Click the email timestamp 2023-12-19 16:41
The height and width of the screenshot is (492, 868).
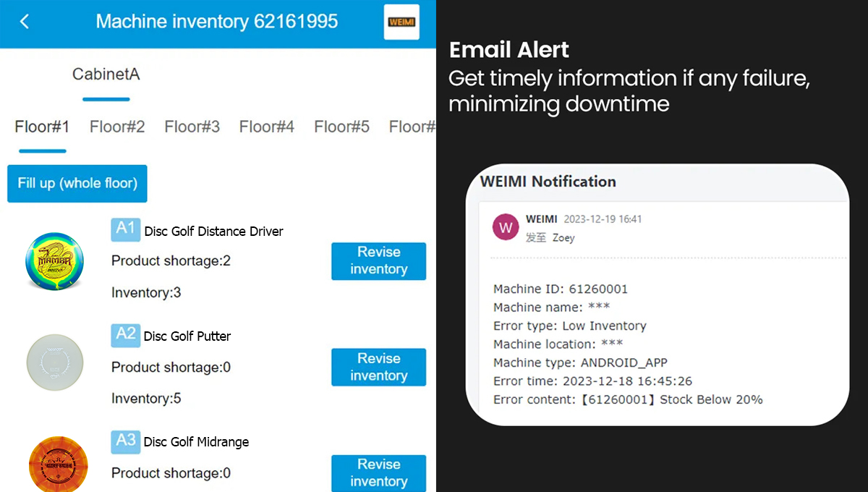click(x=603, y=219)
